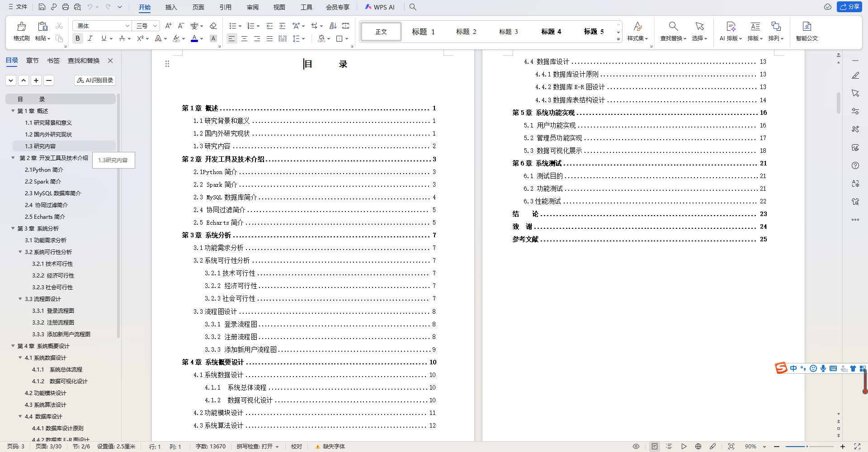Open the 页面 (Page) ribbon tab
The image size is (868, 452).
coord(198,7)
